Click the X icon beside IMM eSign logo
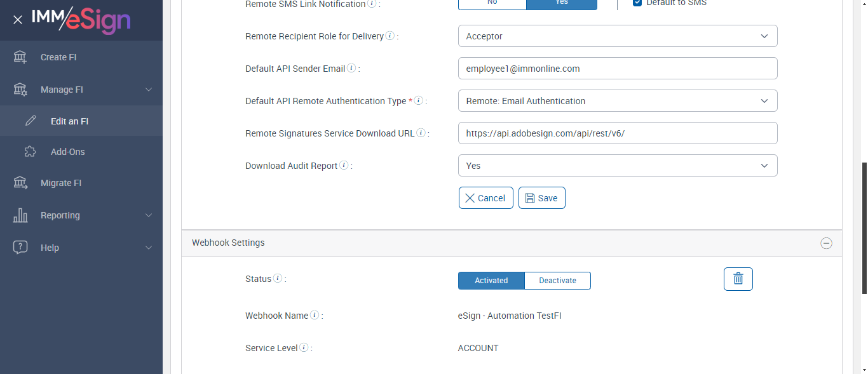The width and height of the screenshot is (868, 374). tap(18, 20)
